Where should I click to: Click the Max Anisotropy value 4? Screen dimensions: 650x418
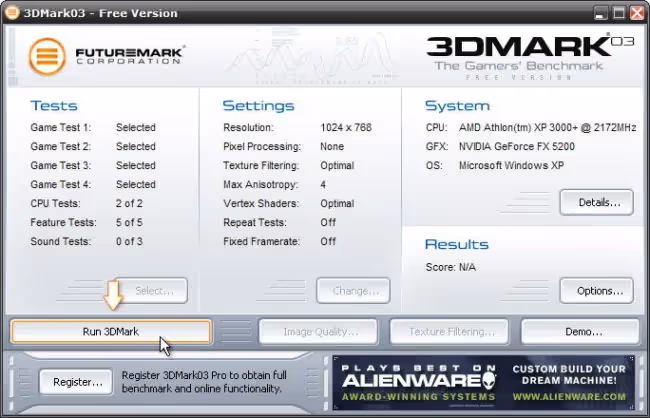tap(323, 185)
